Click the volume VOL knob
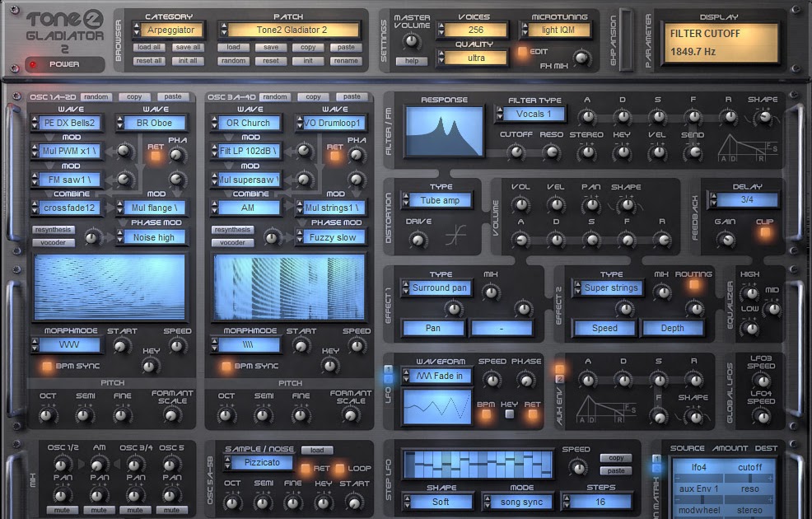 [x=520, y=204]
